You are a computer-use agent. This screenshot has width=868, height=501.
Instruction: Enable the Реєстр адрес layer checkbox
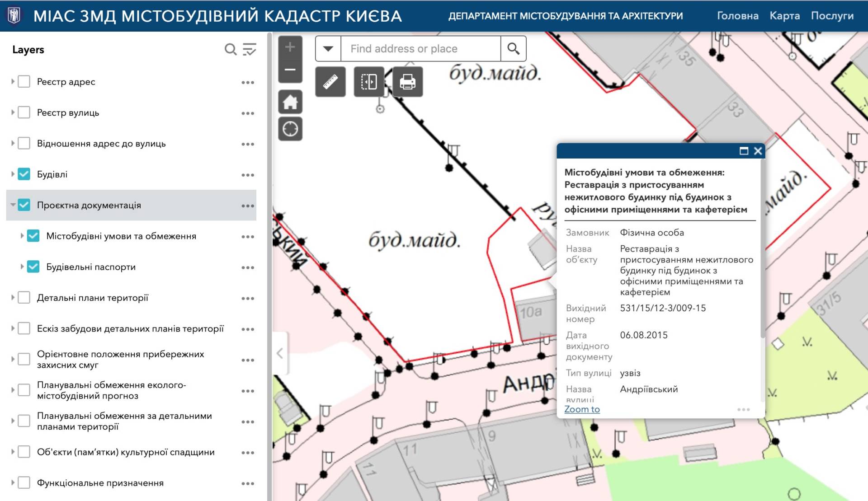24,82
